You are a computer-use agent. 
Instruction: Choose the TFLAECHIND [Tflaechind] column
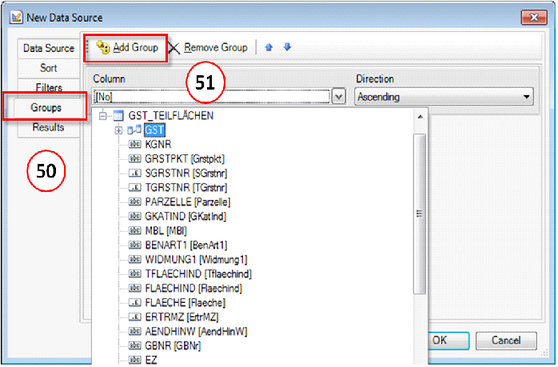tap(199, 274)
